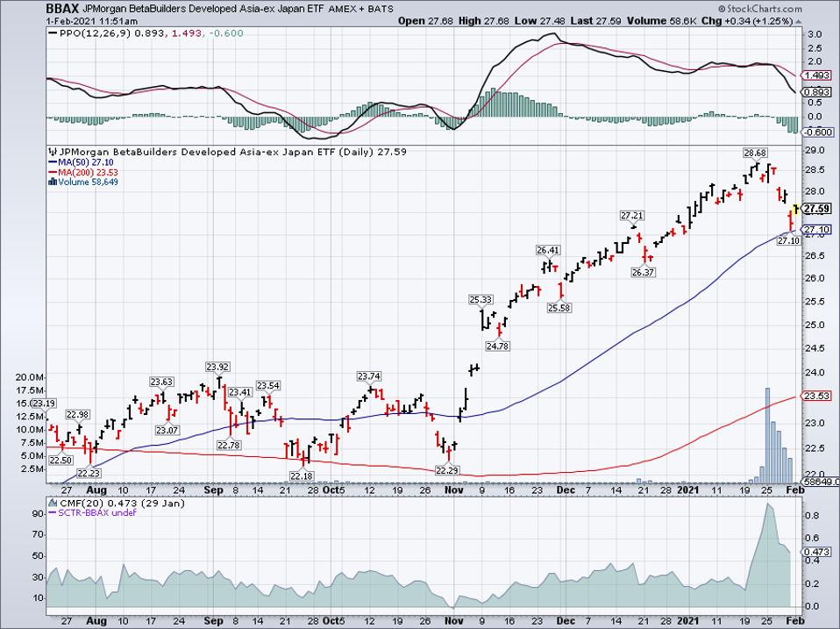840x629 pixels.
Task: Click the 22.29 November low callout
Action: tap(447, 470)
